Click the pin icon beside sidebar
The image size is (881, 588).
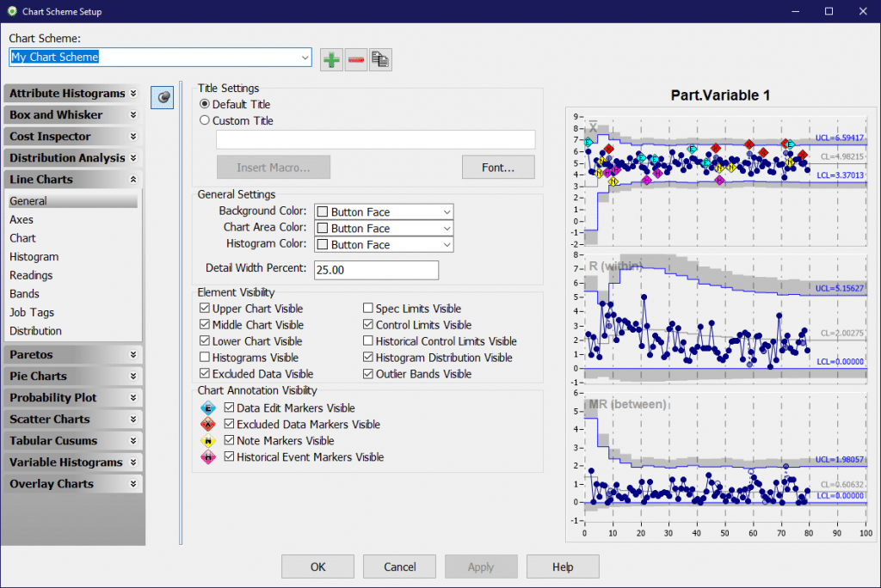pos(163,98)
